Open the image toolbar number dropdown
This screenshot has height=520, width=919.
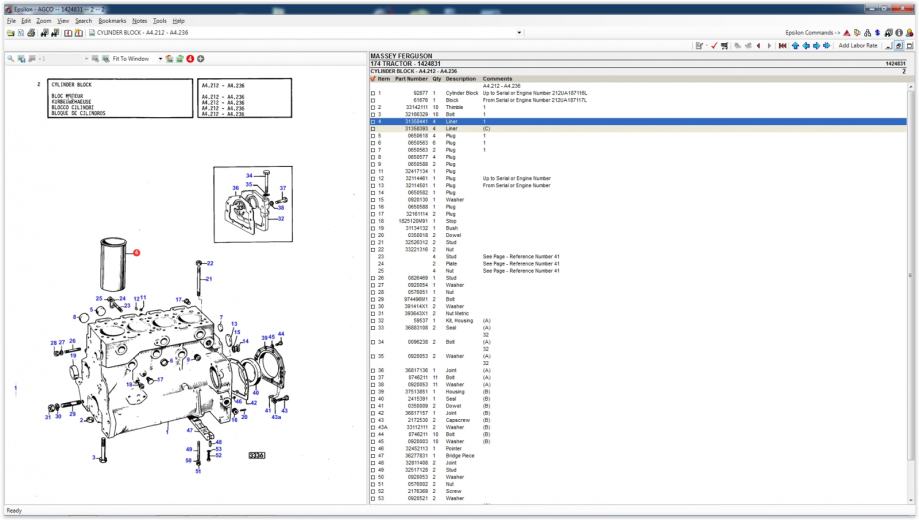point(86,59)
